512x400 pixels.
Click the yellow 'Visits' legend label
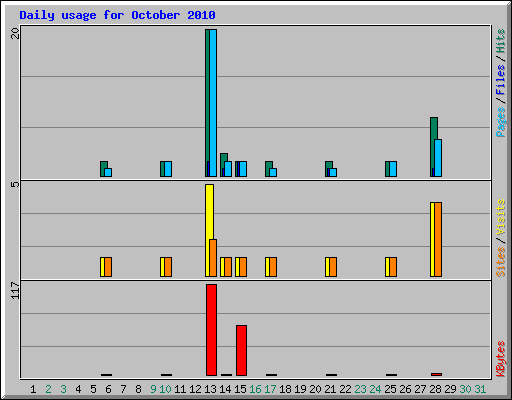point(501,217)
